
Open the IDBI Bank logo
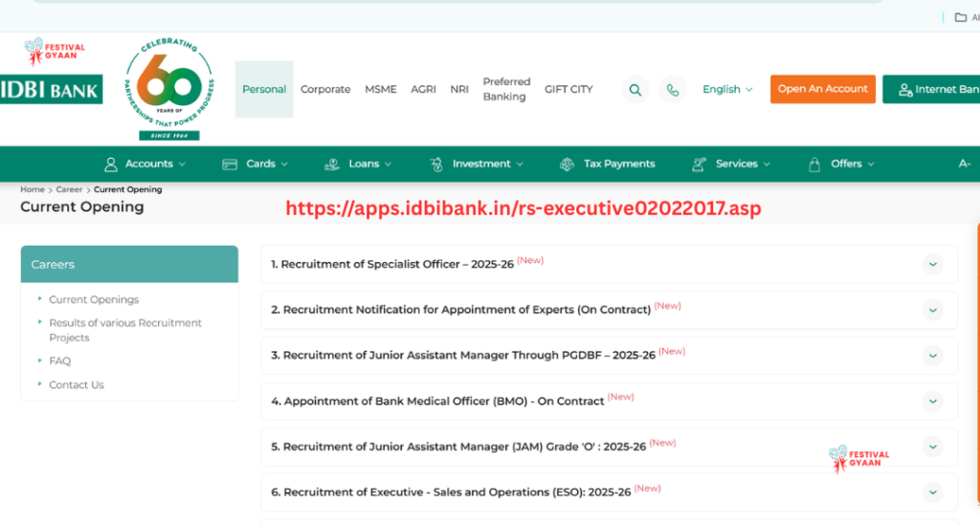tap(51, 89)
